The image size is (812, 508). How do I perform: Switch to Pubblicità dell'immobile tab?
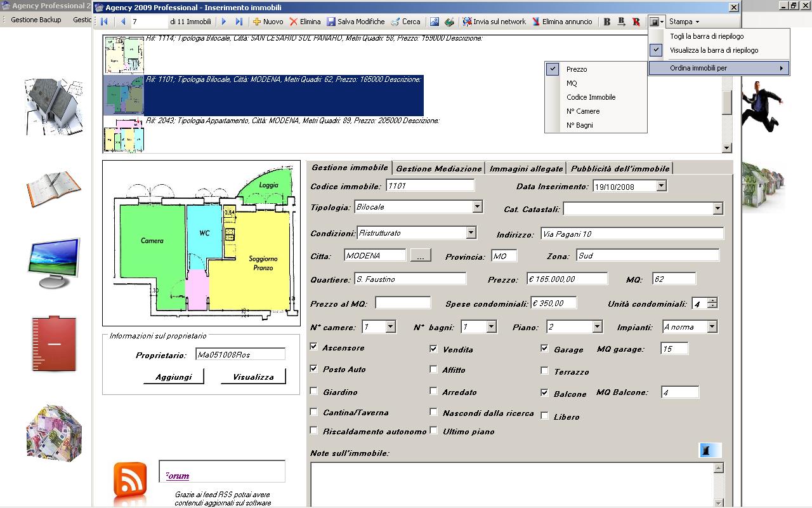click(620, 168)
